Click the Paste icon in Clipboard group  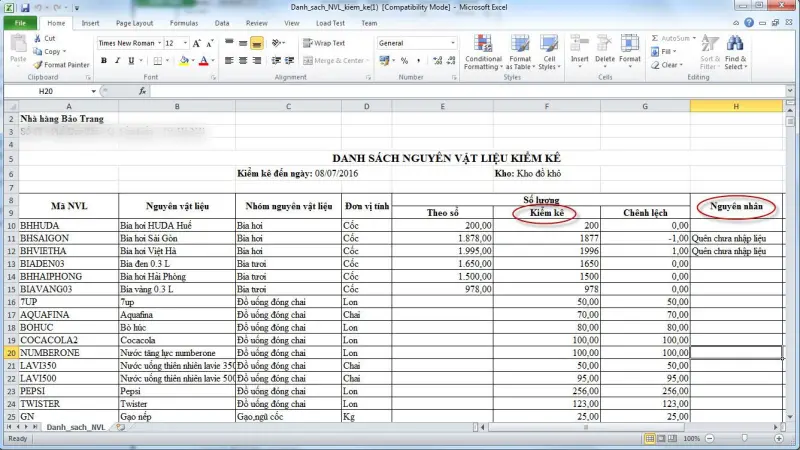click(x=18, y=44)
